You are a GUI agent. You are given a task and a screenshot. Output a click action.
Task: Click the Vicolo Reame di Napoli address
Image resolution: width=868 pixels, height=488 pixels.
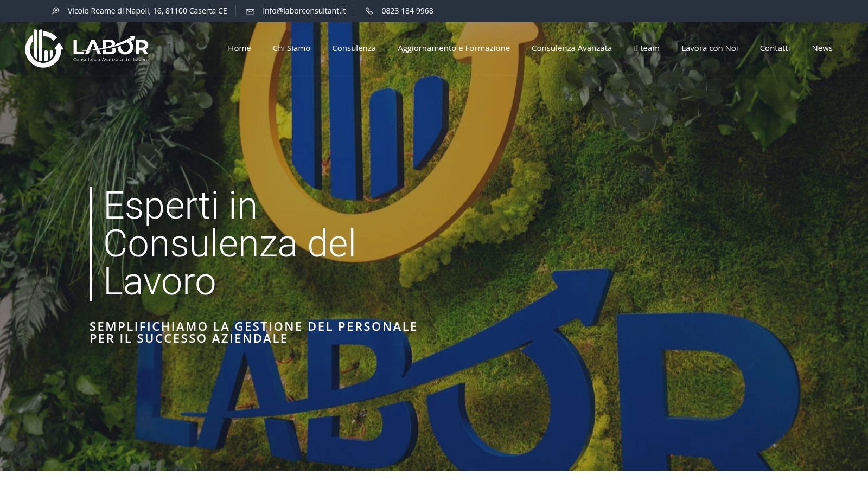(148, 11)
